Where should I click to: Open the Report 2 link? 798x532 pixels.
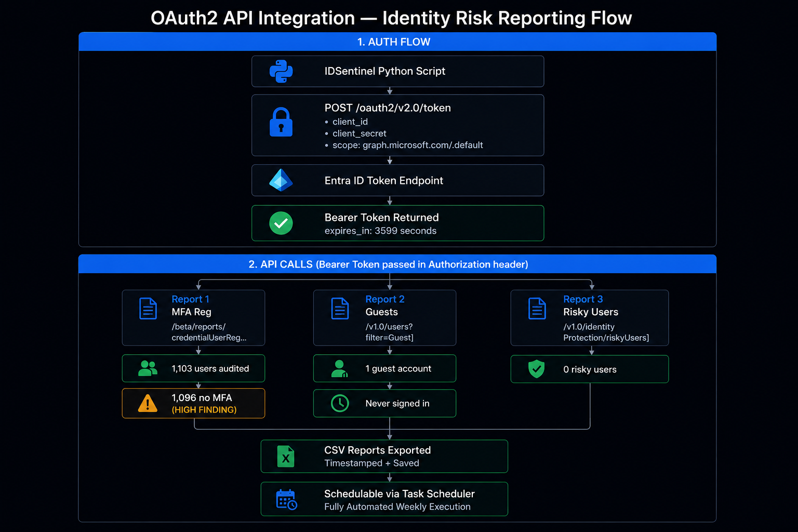click(385, 299)
